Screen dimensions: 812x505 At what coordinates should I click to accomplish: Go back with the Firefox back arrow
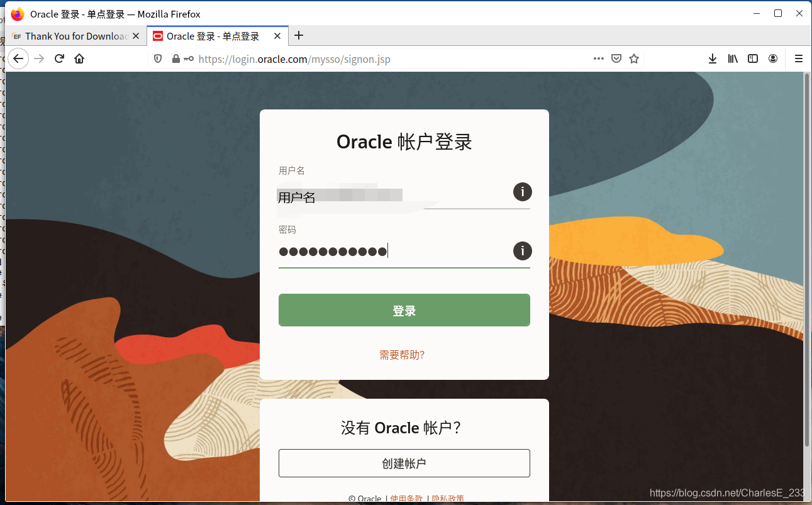(18, 58)
